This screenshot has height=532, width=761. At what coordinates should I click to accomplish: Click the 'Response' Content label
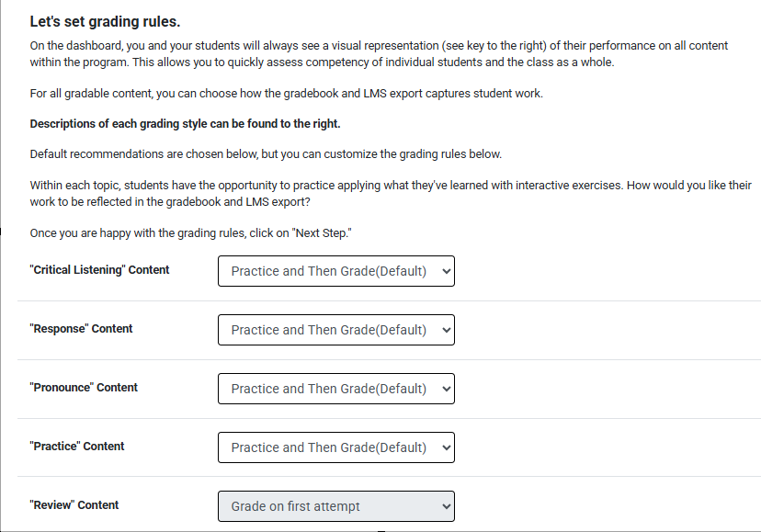pos(81,328)
